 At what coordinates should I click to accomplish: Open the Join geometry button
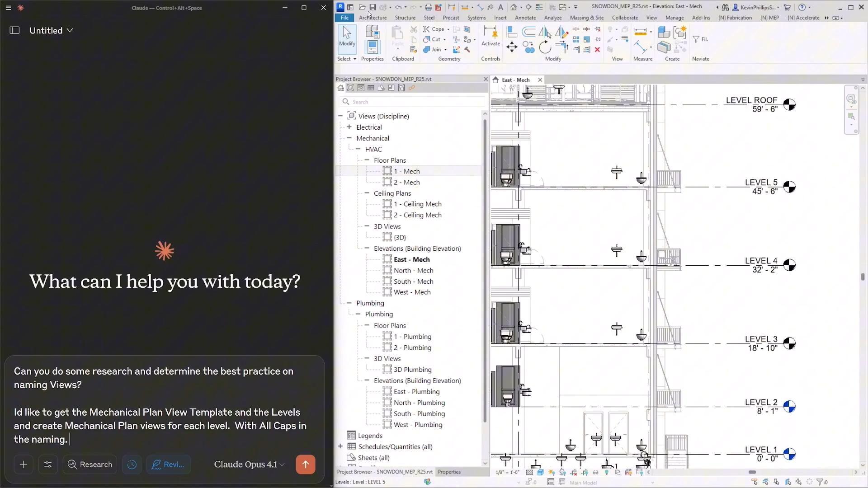432,50
